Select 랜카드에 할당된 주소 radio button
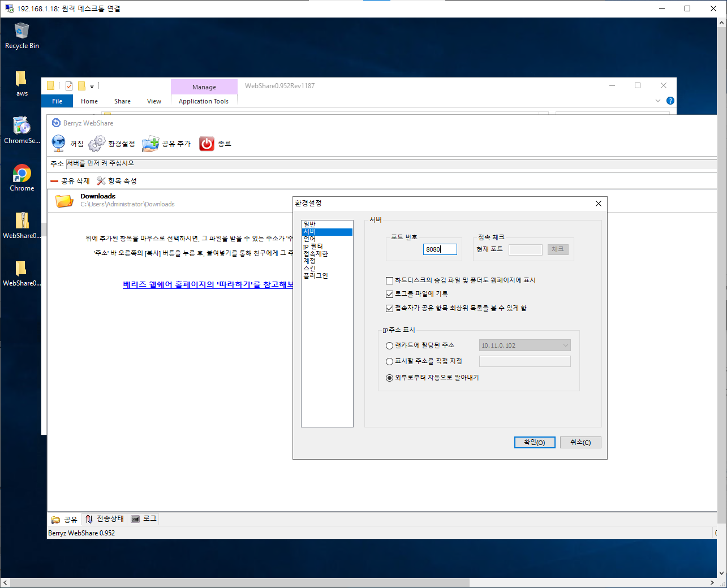Screen dimensions: 727x588 (389, 345)
